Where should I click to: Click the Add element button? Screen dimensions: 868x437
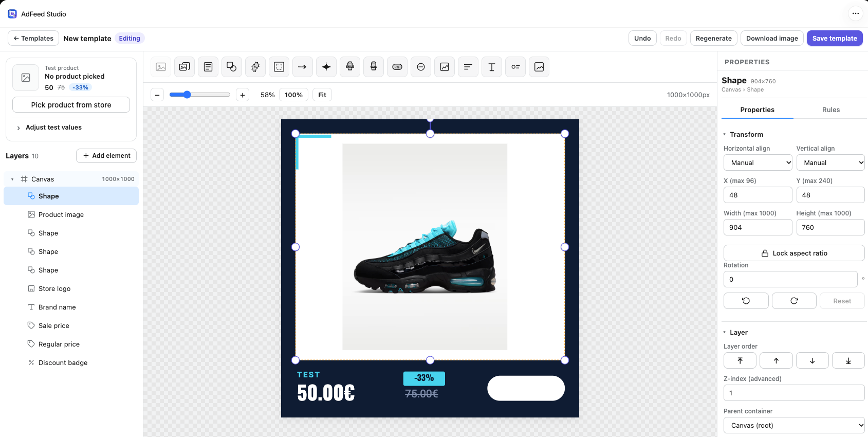[x=106, y=156]
